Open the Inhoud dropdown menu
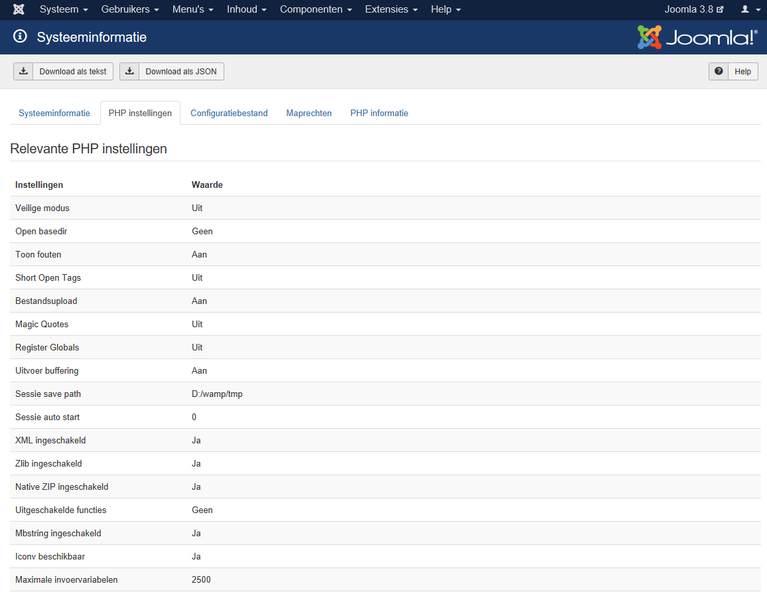 (x=246, y=9)
